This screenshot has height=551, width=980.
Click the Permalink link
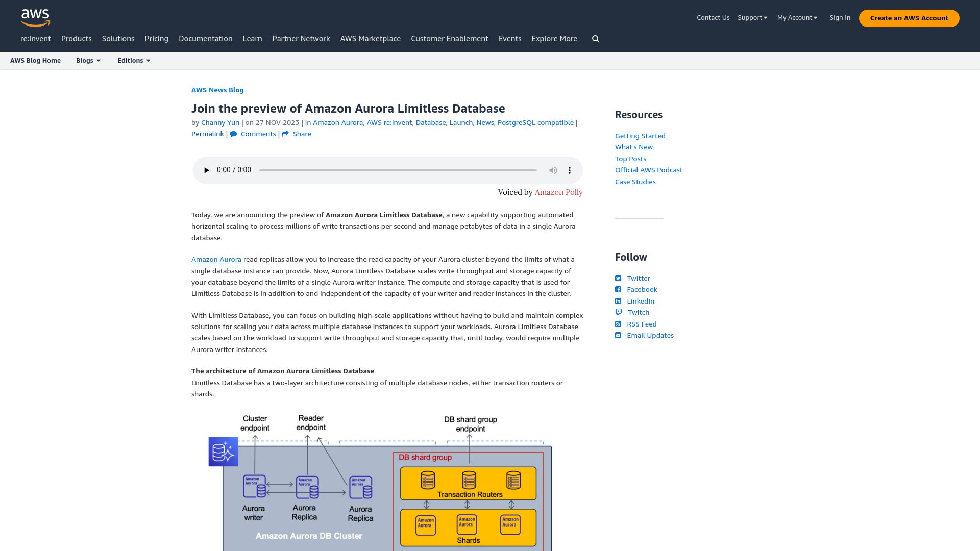[208, 134]
